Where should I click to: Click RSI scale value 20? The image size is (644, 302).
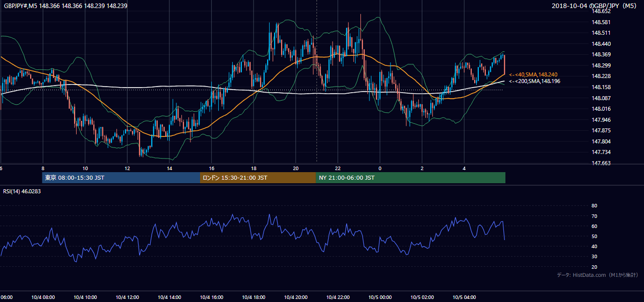(x=594, y=267)
